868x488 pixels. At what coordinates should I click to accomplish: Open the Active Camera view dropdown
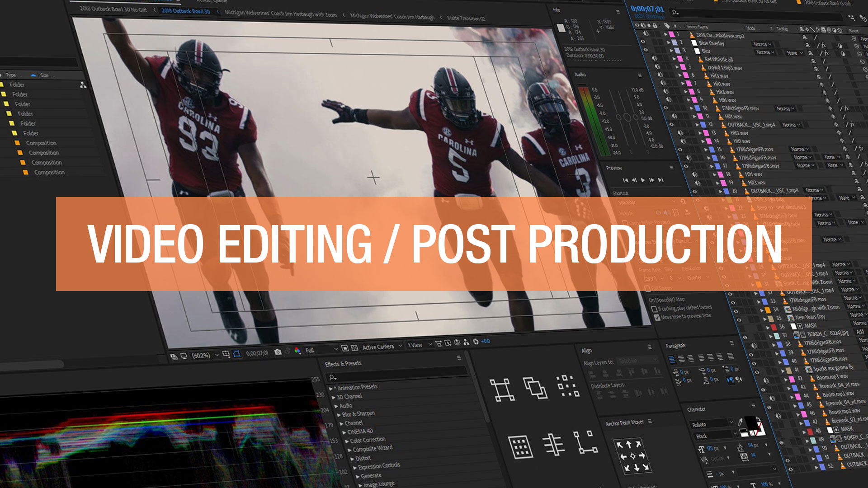[382, 347]
